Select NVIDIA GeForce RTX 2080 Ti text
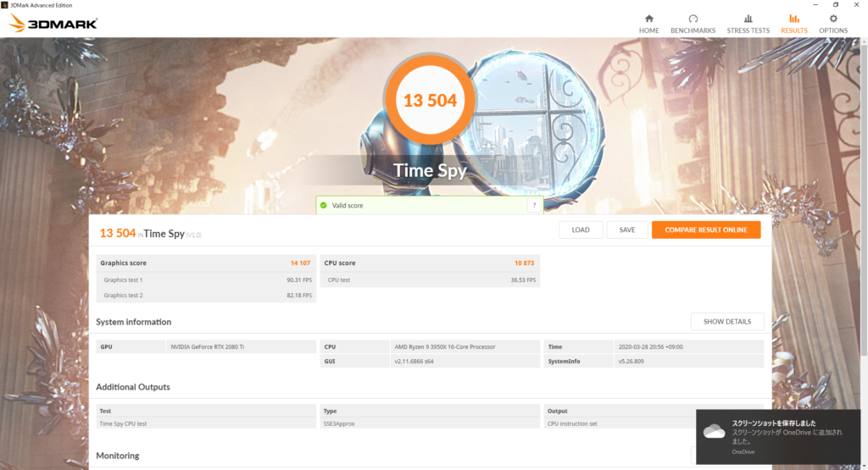 click(x=207, y=346)
